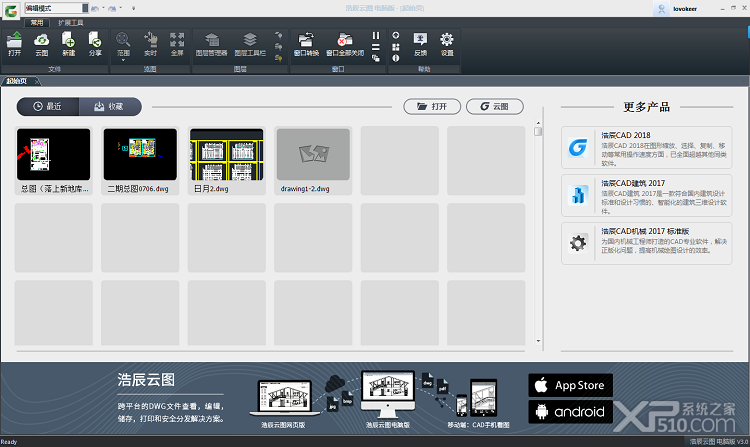Image resolution: width=750 pixels, height=447 pixels.
Task: Open the 浩辰CAD 2018 product card
Action: [x=646, y=148]
